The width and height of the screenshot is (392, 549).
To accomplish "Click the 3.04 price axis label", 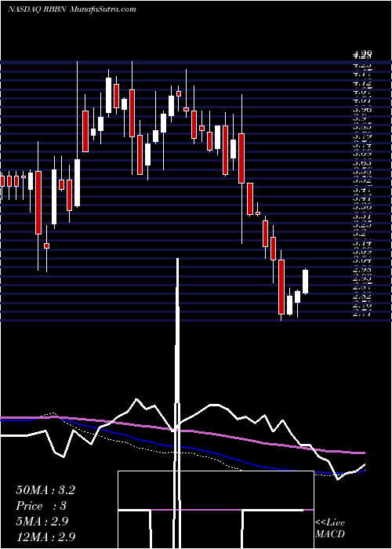I will [x=362, y=260].
